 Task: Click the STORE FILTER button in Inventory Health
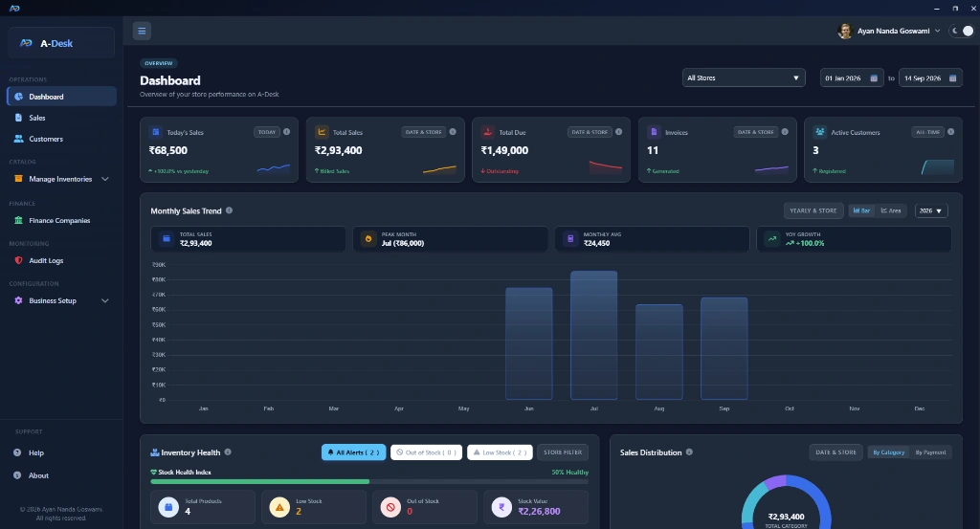[x=563, y=452]
